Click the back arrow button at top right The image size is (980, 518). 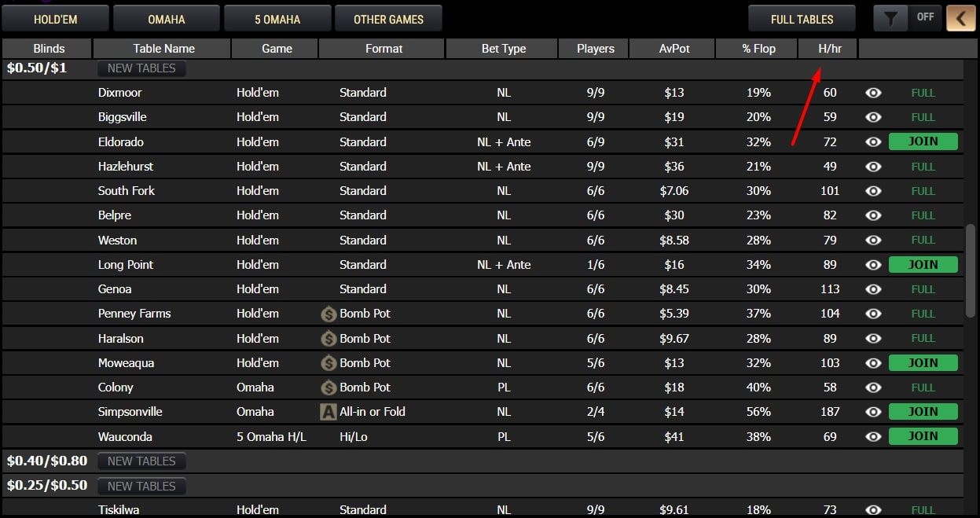960,18
